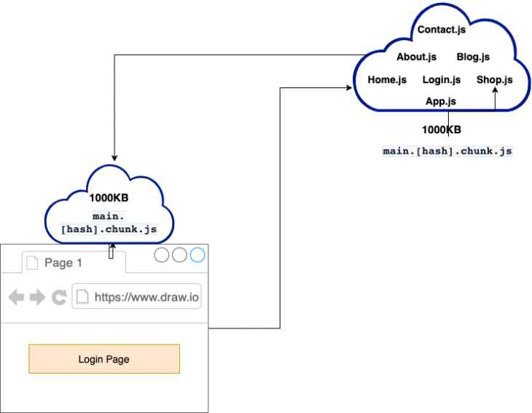Select the Shop.js label

(x=494, y=79)
